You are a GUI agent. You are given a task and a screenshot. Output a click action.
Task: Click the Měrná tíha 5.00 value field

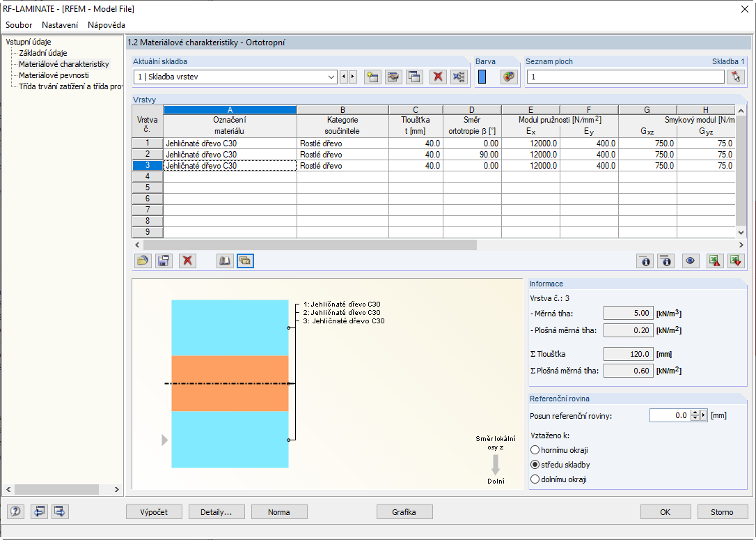[x=628, y=313]
